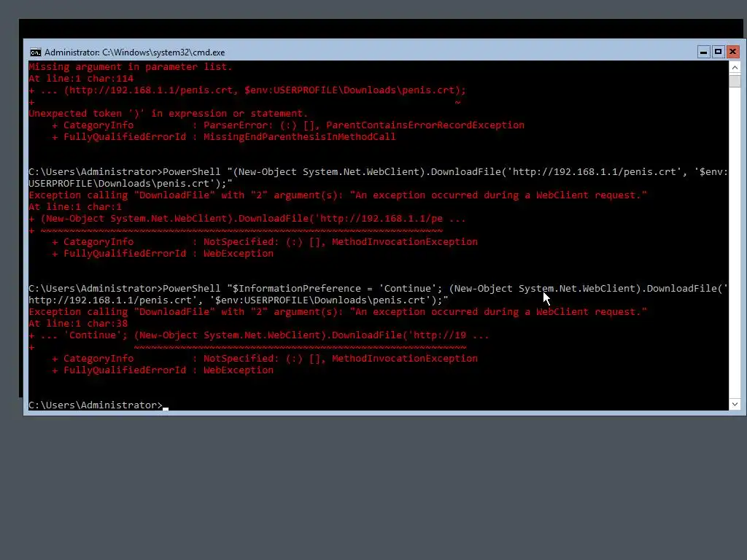747x560 pixels.
Task: Click the 'Missing argument in parameter list.' line
Action: pyautogui.click(x=130, y=66)
